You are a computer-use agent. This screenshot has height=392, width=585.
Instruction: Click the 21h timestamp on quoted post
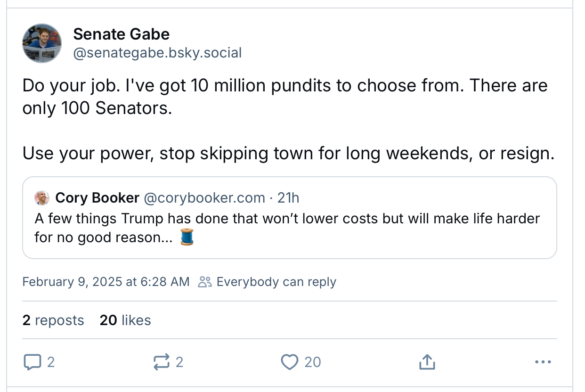tap(288, 198)
